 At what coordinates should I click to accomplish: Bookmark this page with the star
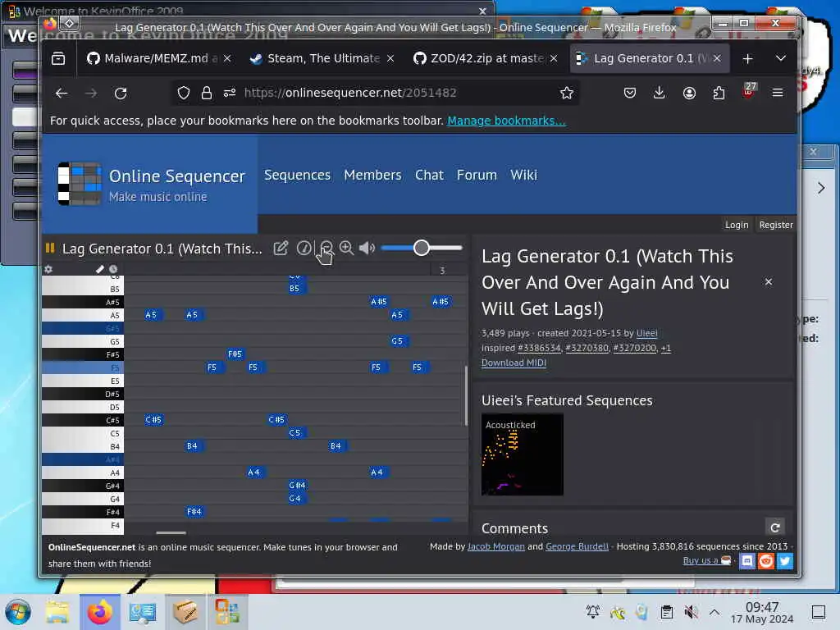click(x=566, y=94)
